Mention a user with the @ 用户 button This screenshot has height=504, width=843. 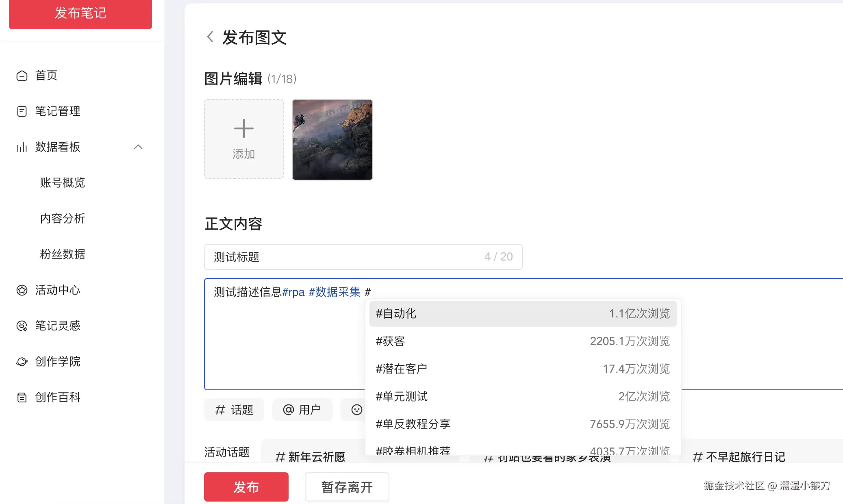click(302, 410)
